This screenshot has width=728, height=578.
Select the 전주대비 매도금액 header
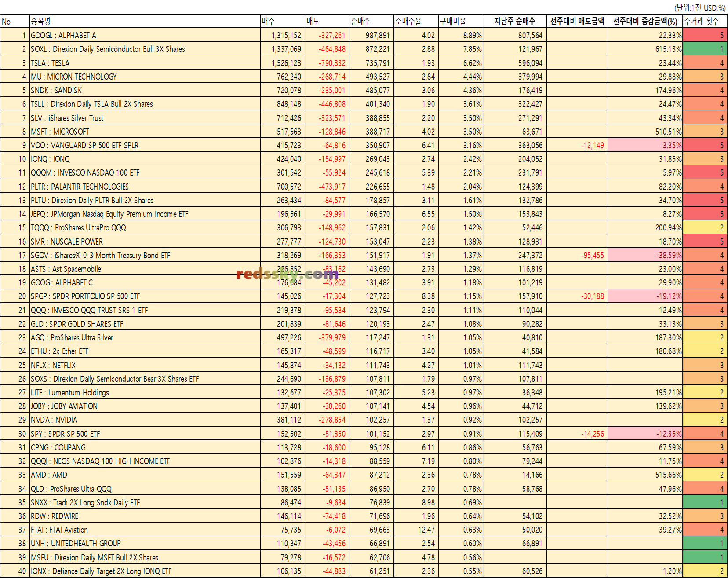577,21
